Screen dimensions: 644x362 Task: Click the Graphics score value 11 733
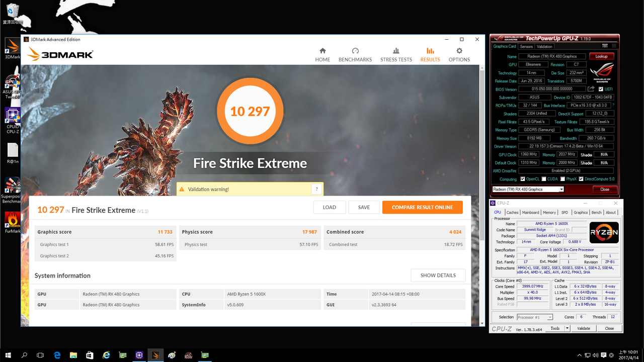(165, 232)
